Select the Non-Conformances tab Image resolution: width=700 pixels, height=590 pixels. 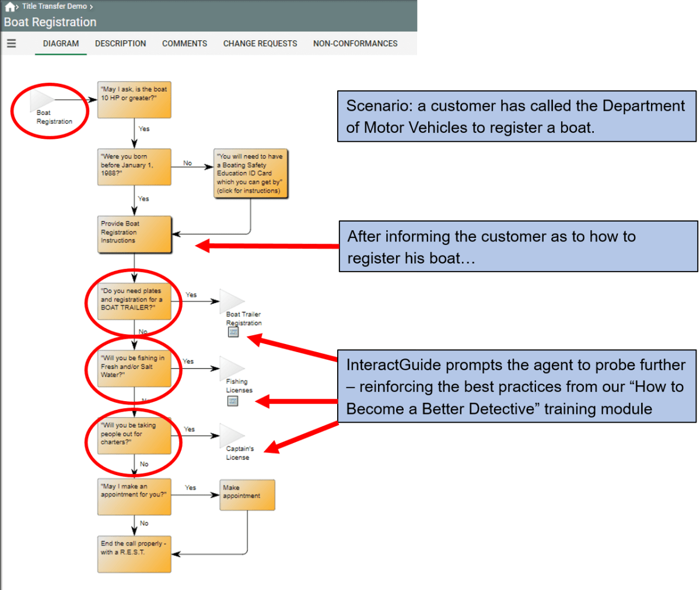(x=355, y=44)
